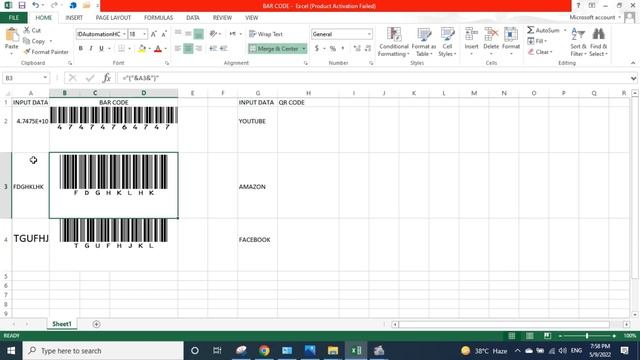The width and height of the screenshot is (640, 360).
Task: Apply the red font color swatch
Action: (x=158, y=49)
